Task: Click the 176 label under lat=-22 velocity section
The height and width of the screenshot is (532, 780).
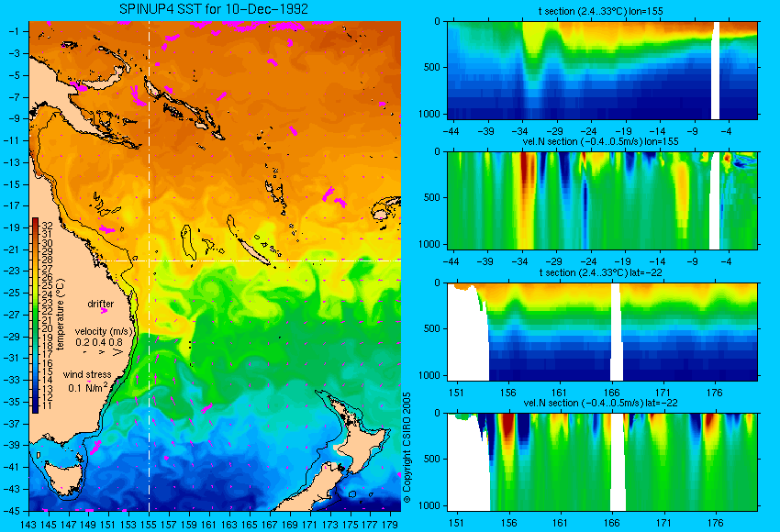Action: (x=715, y=523)
